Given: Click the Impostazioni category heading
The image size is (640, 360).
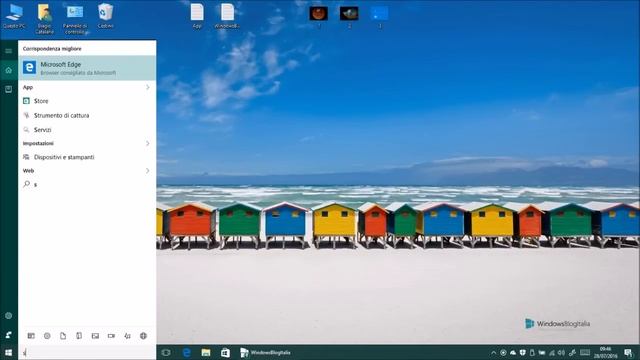Looking at the screenshot, I should click(38, 143).
